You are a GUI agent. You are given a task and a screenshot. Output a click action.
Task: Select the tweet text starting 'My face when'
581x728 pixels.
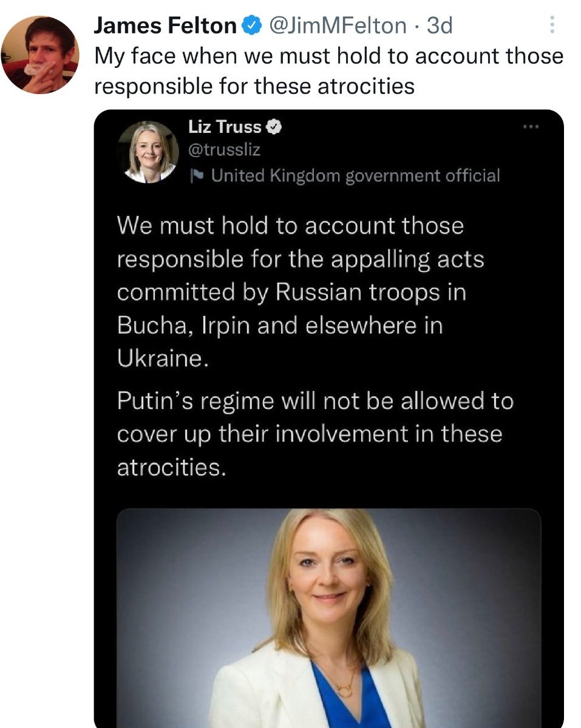coord(328,71)
